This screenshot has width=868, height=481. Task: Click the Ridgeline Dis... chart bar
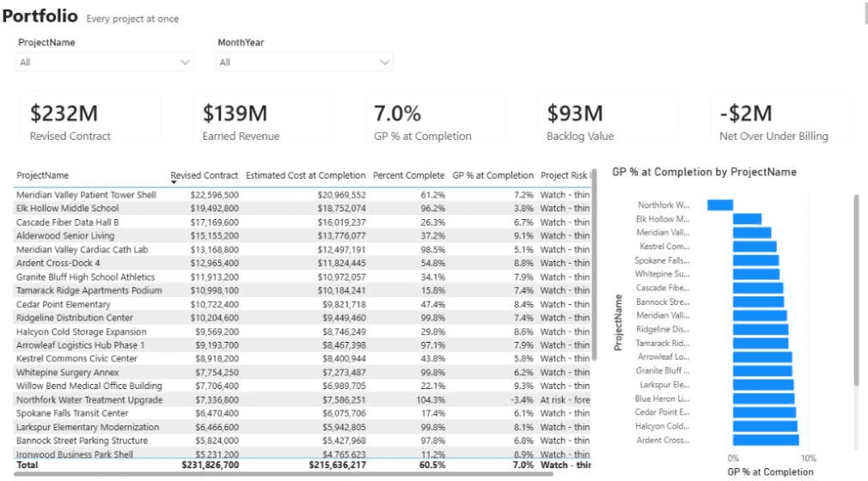[761, 329]
